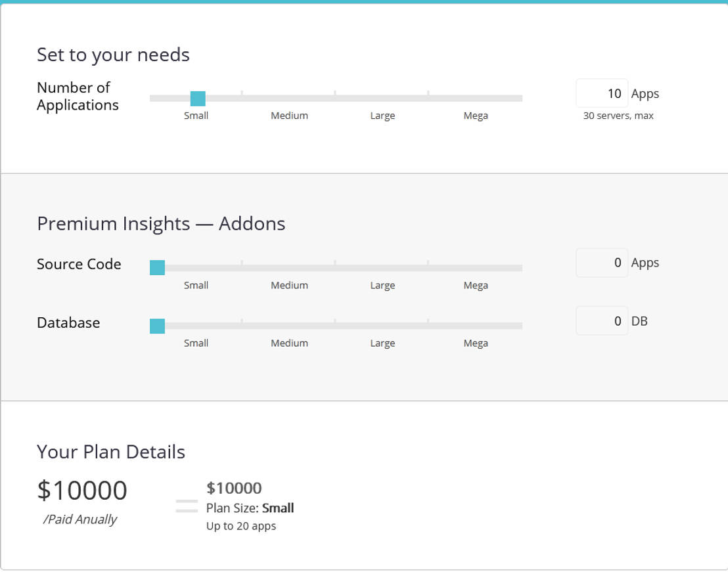728x572 pixels.
Task: Select Large on Database slider
Action: point(382,343)
